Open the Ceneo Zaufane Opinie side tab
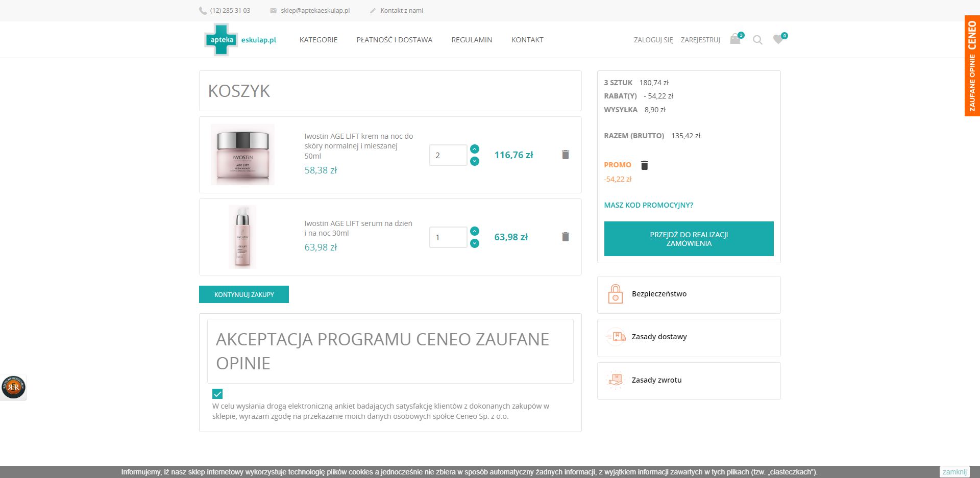Viewport: 980px width, 478px height. 972,66
